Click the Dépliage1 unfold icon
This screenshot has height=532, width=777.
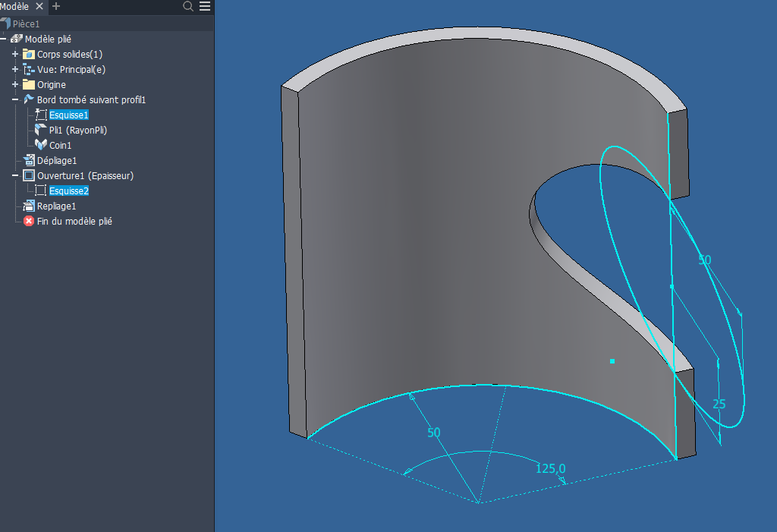(29, 160)
